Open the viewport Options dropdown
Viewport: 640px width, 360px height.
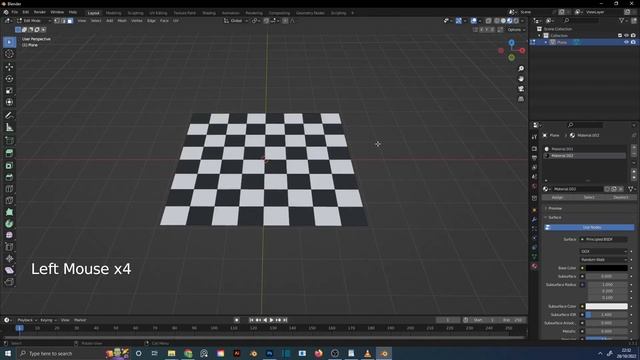coord(516,29)
